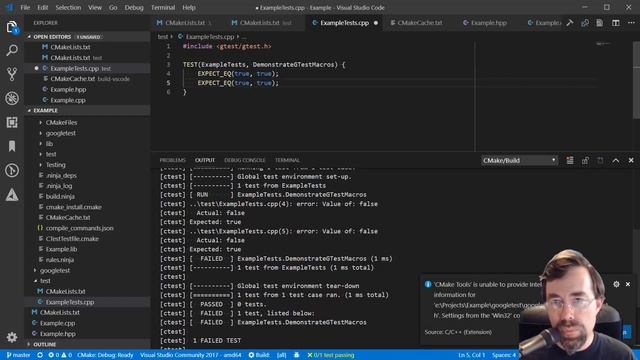Screen dimensions: 640x360
Task: Select the build target [all] in status bar
Action: pyautogui.click(x=282, y=355)
